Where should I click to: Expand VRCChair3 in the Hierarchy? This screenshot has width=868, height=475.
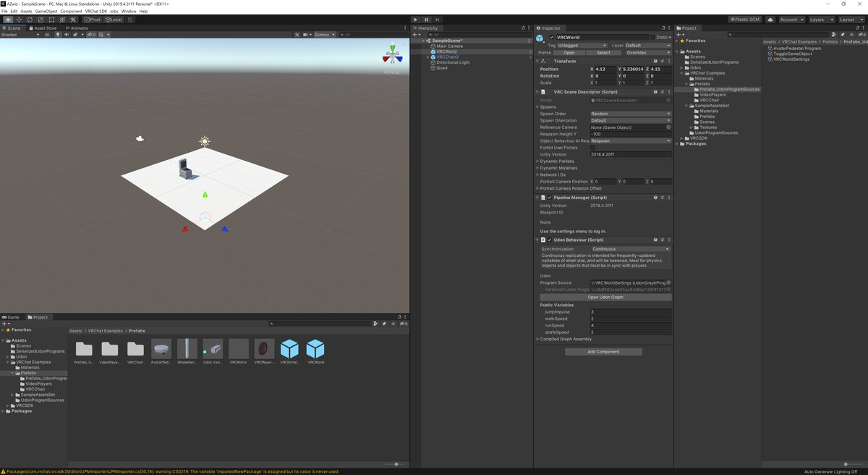[x=428, y=57]
